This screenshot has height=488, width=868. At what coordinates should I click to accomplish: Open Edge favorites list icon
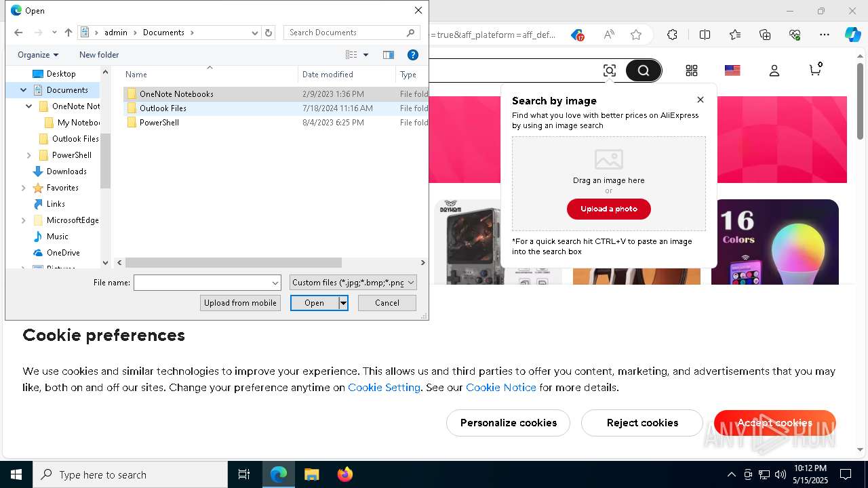[x=735, y=35]
